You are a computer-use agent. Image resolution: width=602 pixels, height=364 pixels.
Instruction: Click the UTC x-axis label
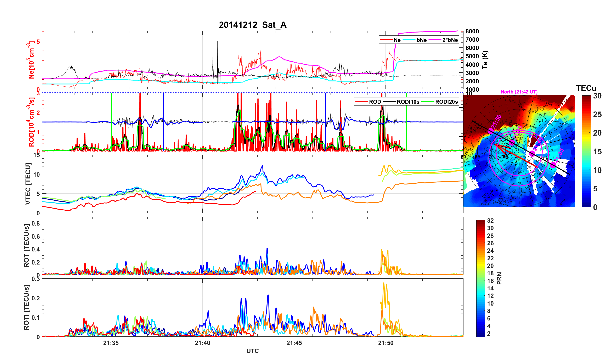252,351
